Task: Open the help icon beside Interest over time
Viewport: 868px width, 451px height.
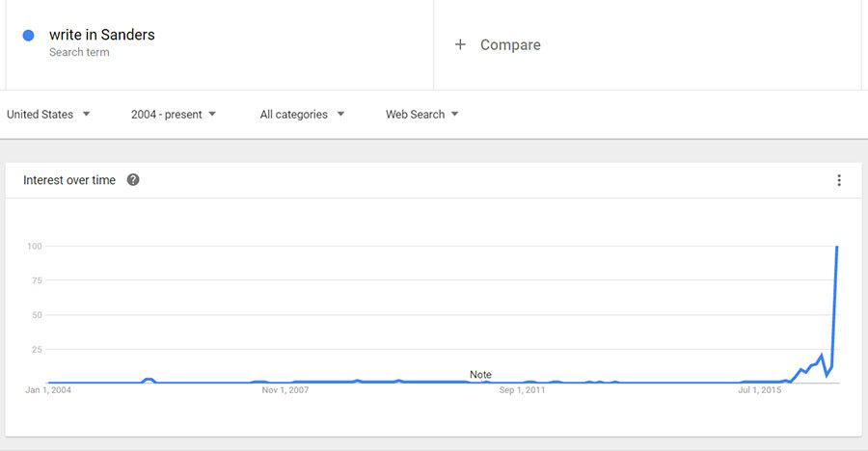Action: click(x=133, y=179)
